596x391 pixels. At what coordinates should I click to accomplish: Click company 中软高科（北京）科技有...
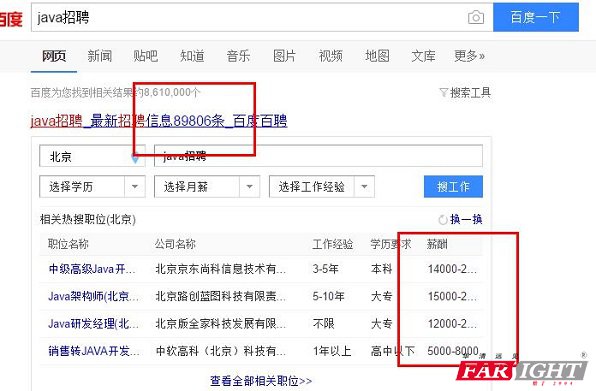(220, 351)
